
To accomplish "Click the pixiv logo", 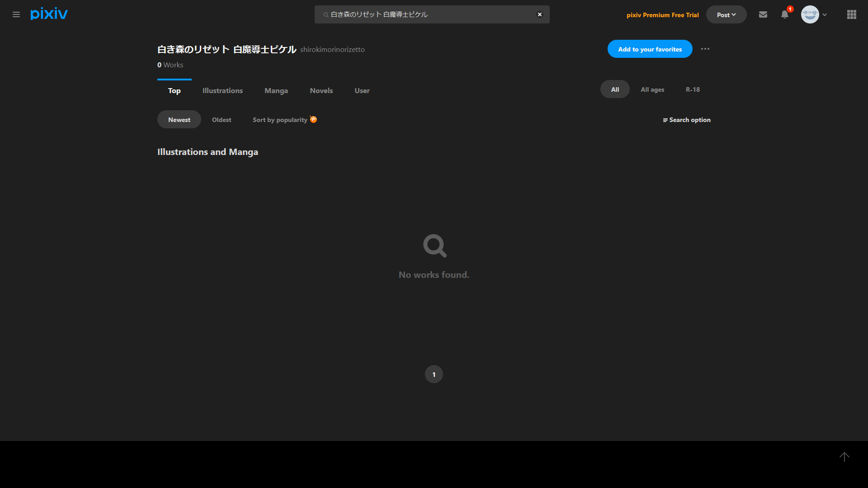I will tap(49, 14).
